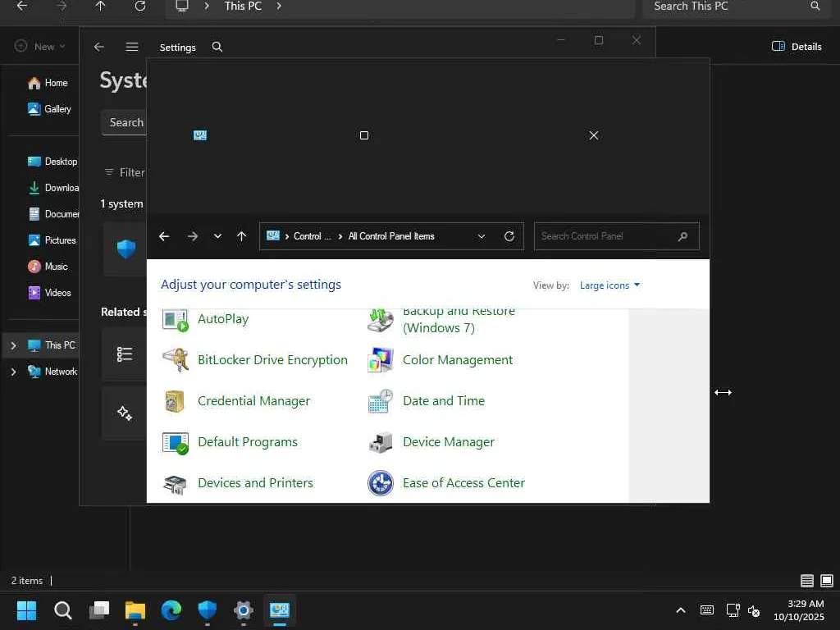Open Date and Time icon
840x630 pixels.
pyautogui.click(x=381, y=401)
